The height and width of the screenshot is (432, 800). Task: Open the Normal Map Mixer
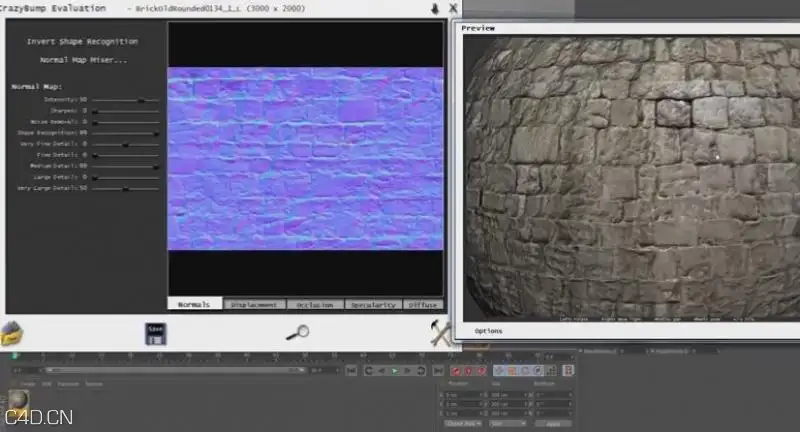84,60
